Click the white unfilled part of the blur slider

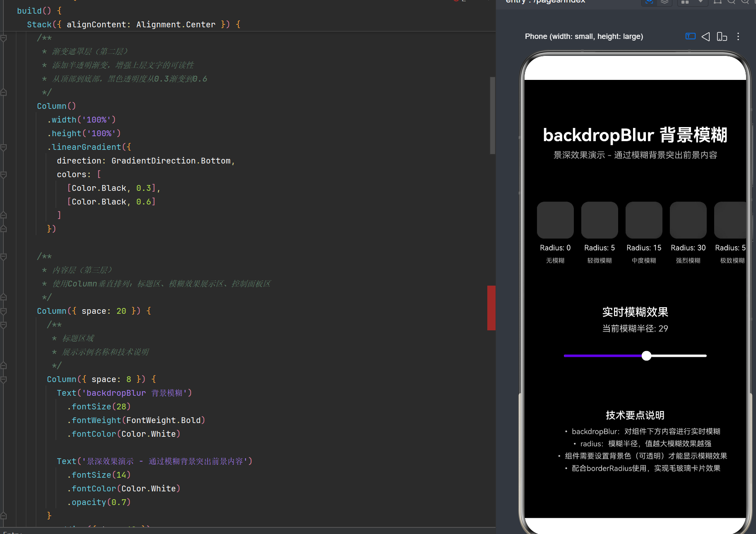tap(679, 356)
